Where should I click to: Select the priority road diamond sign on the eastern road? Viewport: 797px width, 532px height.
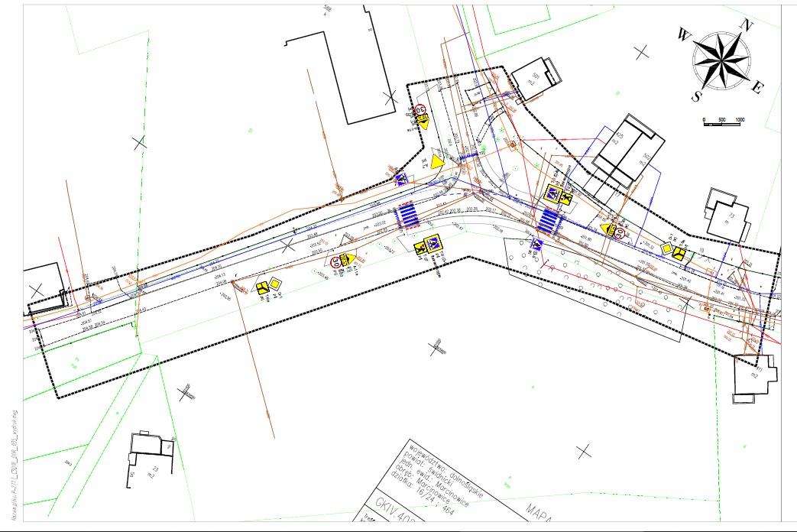click(x=666, y=248)
